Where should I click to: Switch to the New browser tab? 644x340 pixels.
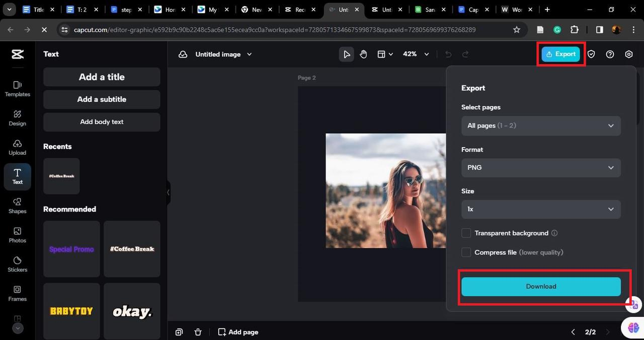click(x=257, y=10)
